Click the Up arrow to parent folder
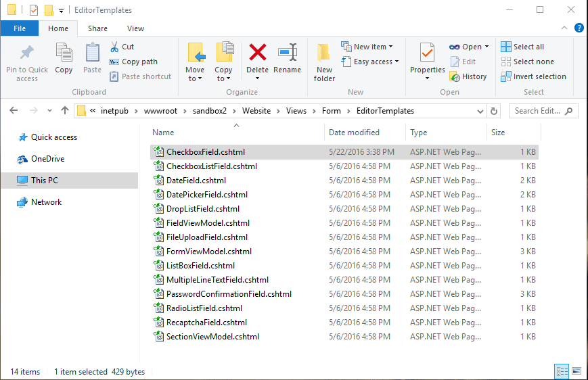Image resolution: width=588 pixels, height=380 pixels. click(65, 111)
